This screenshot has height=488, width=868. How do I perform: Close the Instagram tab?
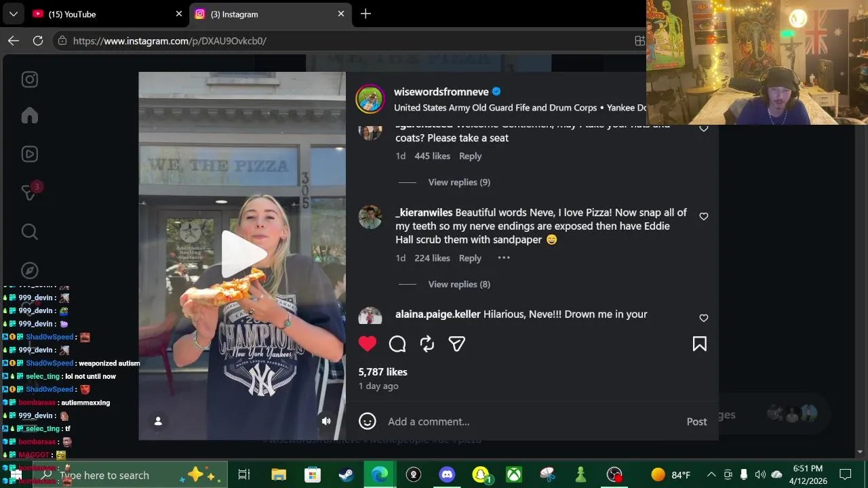pyautogui.click(x=341, y=14)
